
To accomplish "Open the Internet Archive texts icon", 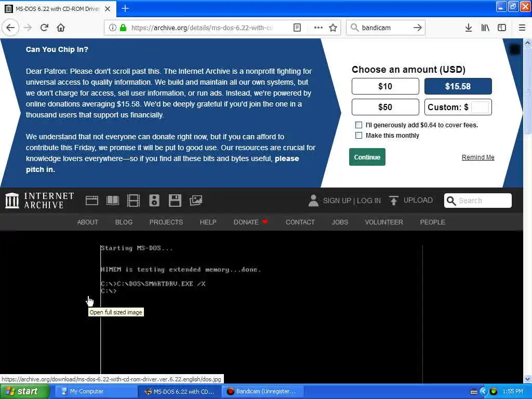I will [113, 201].
